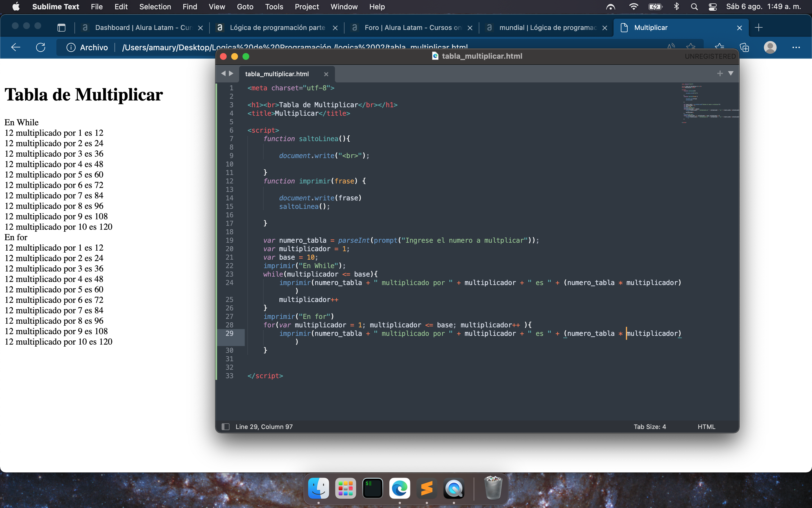Open Tab Size: 4 indentation menu
Screen dimensions: 812x508
pyautogui.click(x=650, y=427)
